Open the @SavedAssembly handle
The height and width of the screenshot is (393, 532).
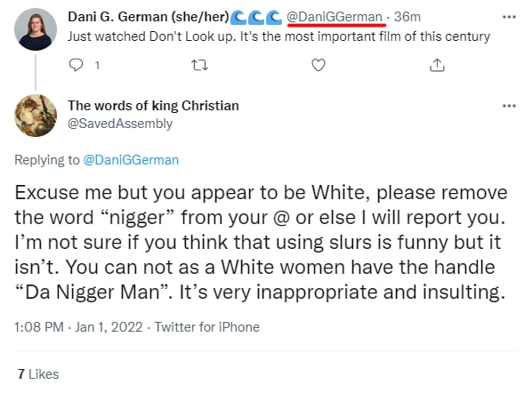(x=120, y=124)
